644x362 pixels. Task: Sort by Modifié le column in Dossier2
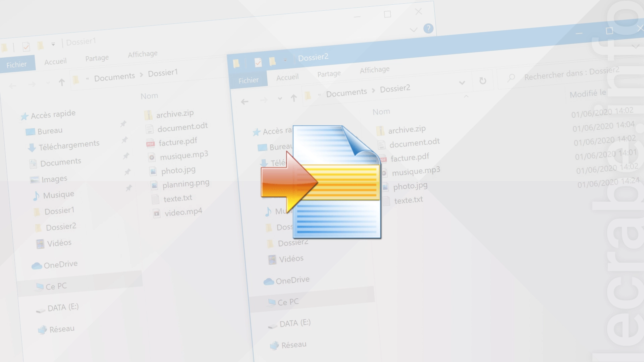tap(588, 94)
